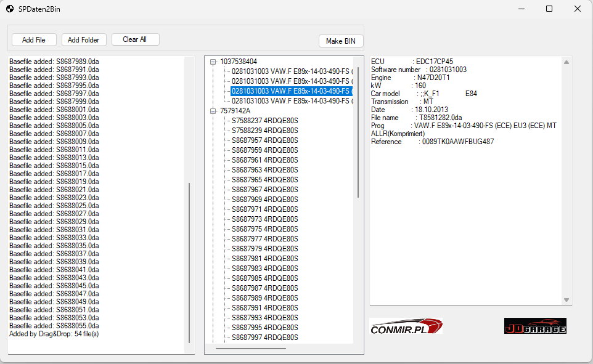Click the info panel scroll down arrow
The image size is (593, 364).
pyautogui.click(x=566, y=300)
